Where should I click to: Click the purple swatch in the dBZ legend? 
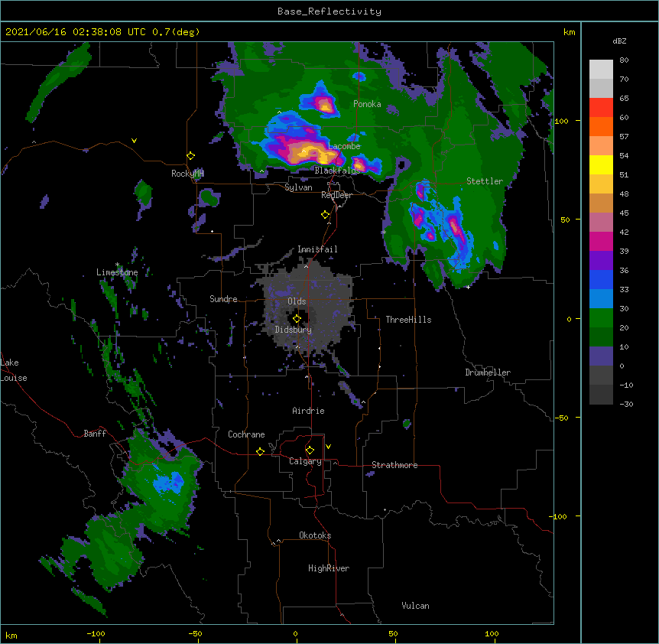pyautogui.click(x=601, y=261)
